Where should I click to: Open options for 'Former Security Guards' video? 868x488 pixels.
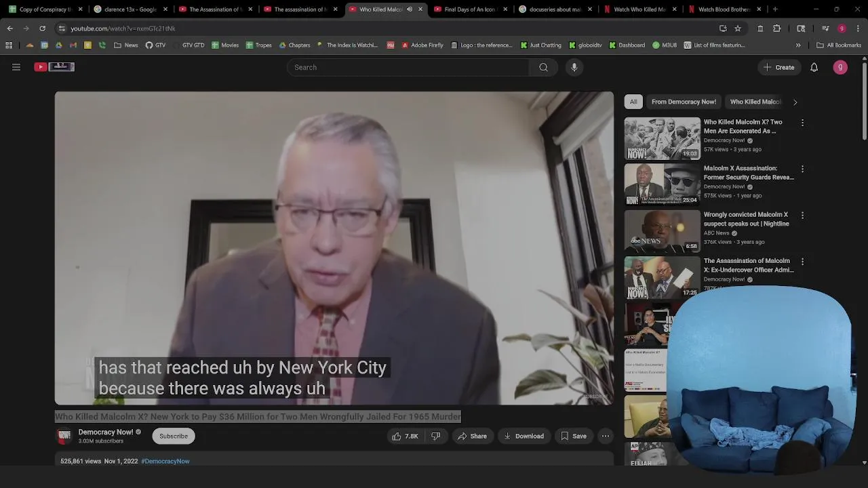click(x=802, y=169)
